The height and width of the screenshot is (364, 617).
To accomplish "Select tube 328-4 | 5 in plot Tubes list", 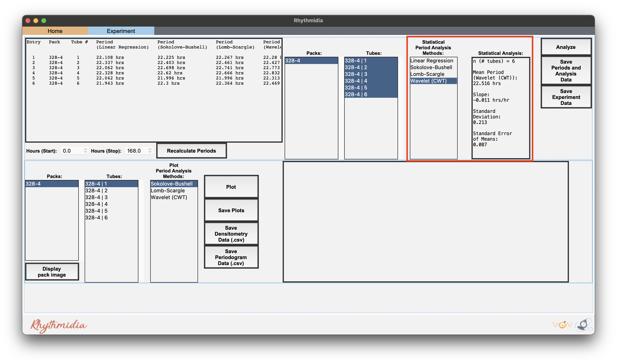I will [x=111, y=211].
